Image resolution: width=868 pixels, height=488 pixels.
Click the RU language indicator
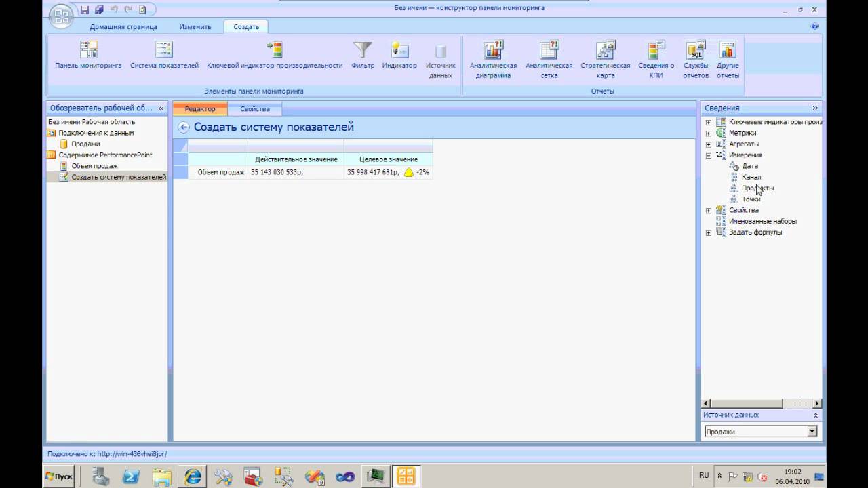click(x=704, y=476)
